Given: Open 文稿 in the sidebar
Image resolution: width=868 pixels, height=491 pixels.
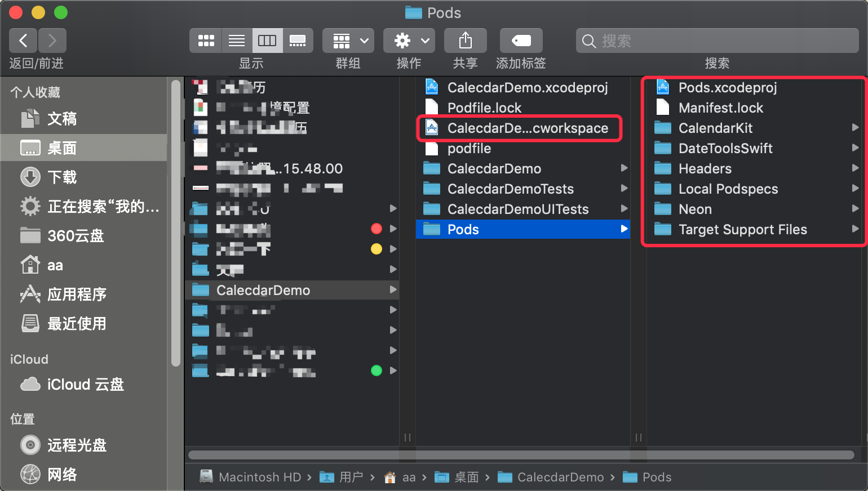Looking at the screenshot, I should (85, 119).
